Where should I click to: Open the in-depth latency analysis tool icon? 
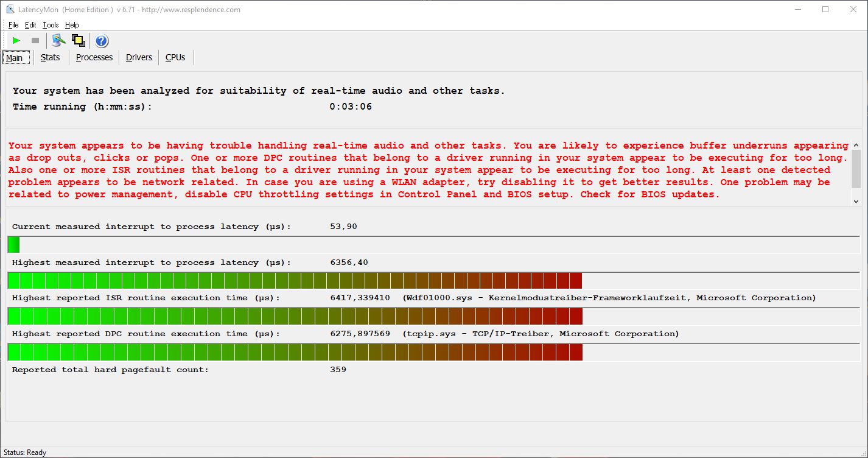pos(58,41)
